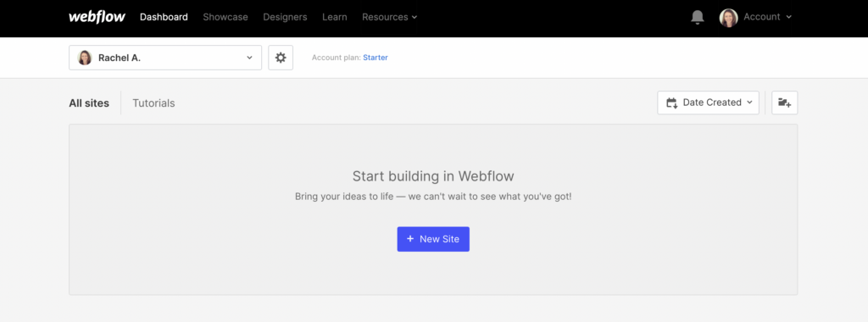
Task: Open the Showcase page
Action: point(225,17)
